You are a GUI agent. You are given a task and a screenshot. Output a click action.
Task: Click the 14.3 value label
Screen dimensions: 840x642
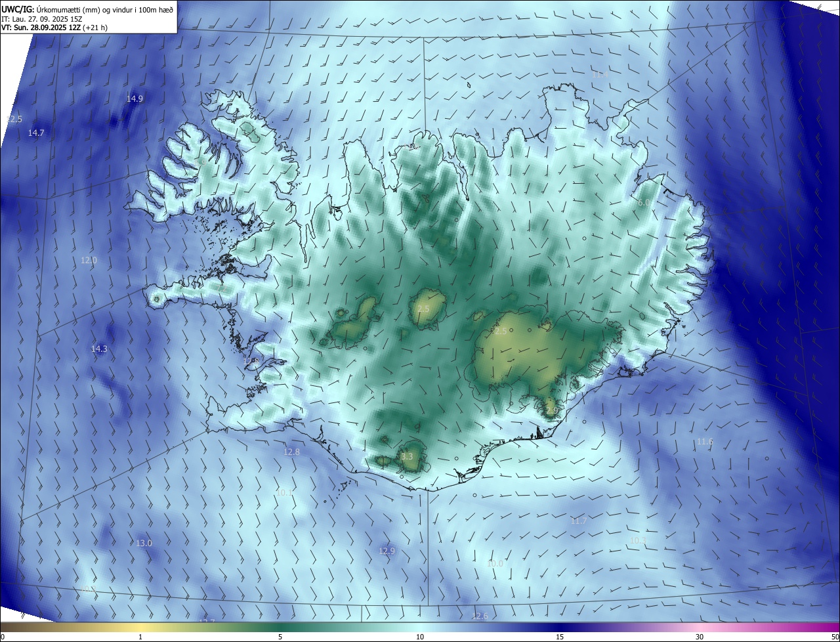click(99, 349)
